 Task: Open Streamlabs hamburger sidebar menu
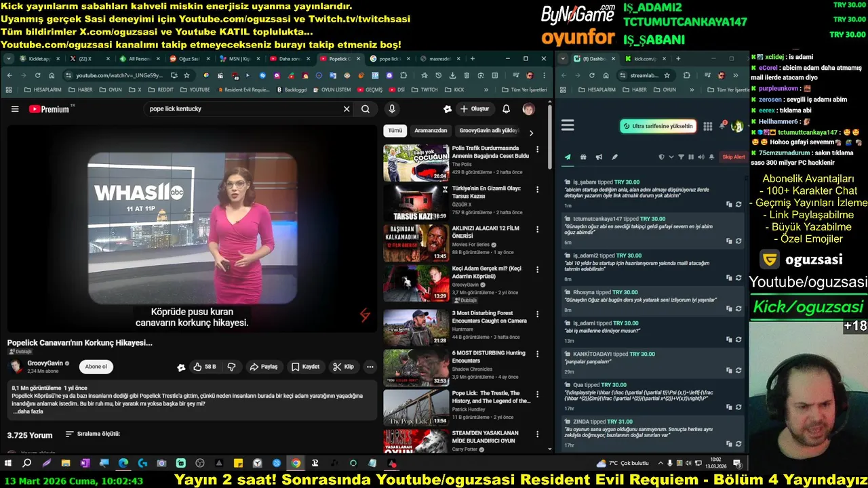[x=568, y=125]
